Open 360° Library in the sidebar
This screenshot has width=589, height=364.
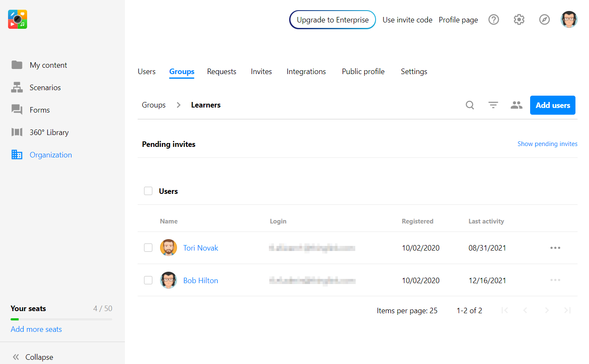(x=49, y=132)
